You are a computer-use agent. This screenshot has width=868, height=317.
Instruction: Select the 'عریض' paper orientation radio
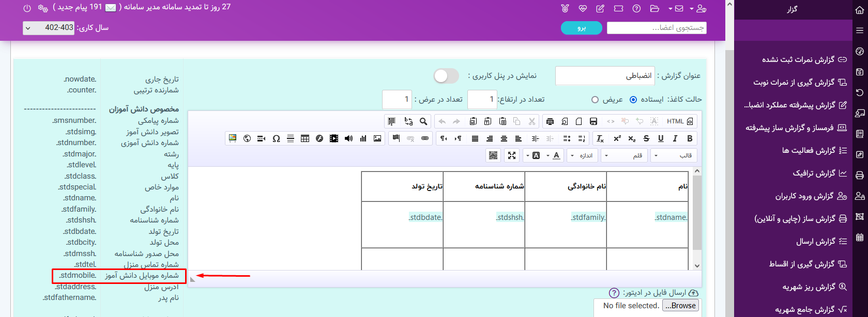coord(595,100)
